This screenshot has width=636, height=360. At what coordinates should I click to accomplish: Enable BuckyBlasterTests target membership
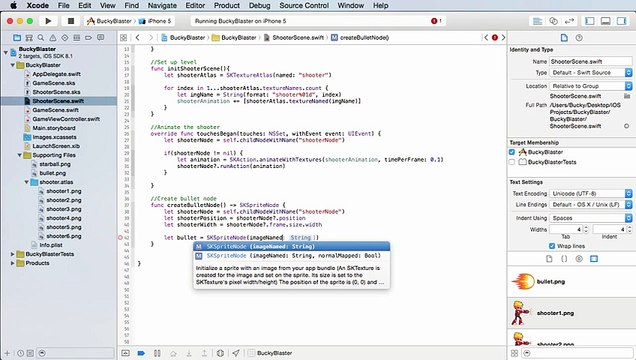click(x=512, y=162)
